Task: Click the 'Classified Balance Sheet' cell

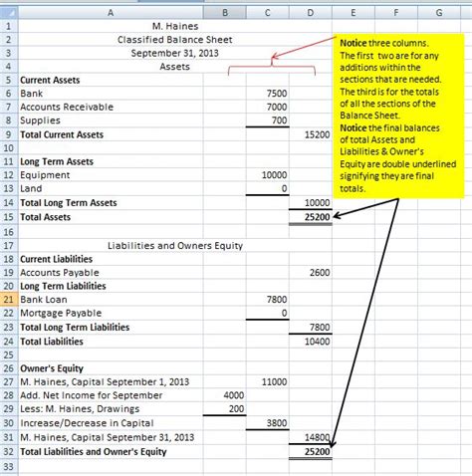Action: (175, 40)
